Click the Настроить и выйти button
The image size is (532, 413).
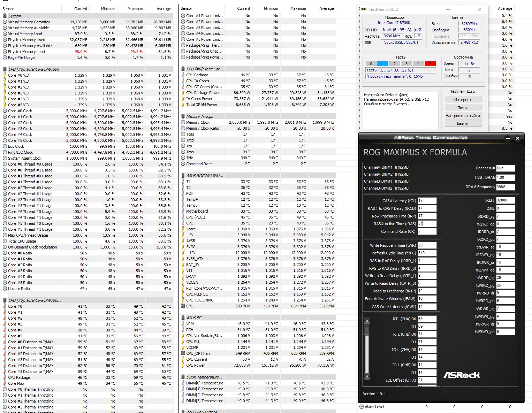[x=463, y=116]
